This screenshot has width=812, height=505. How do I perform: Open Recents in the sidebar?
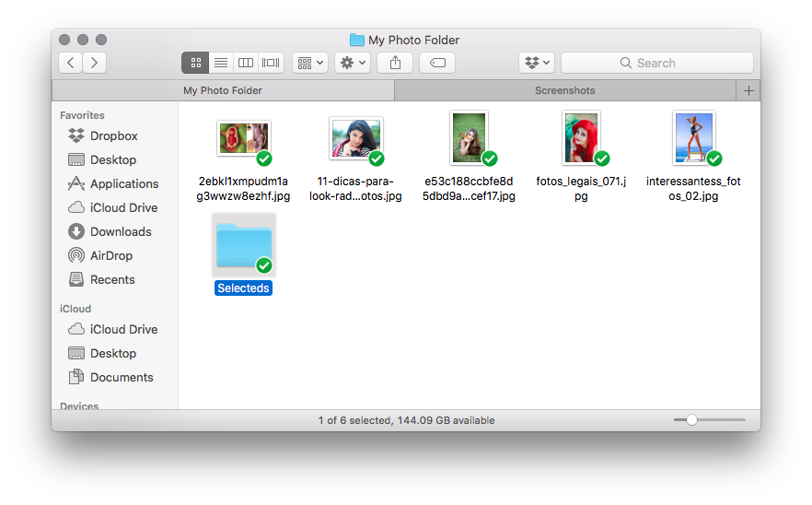point(101,279)
